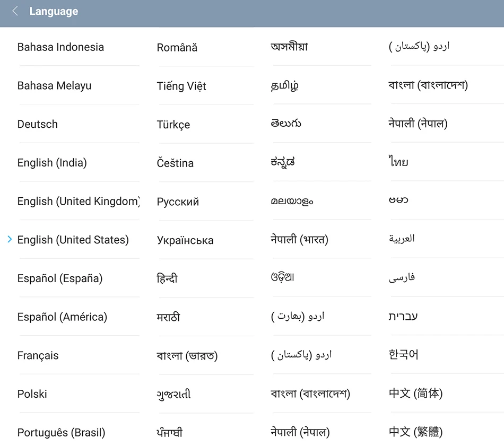Select Bahasa Indonesia language

(60, 47)
